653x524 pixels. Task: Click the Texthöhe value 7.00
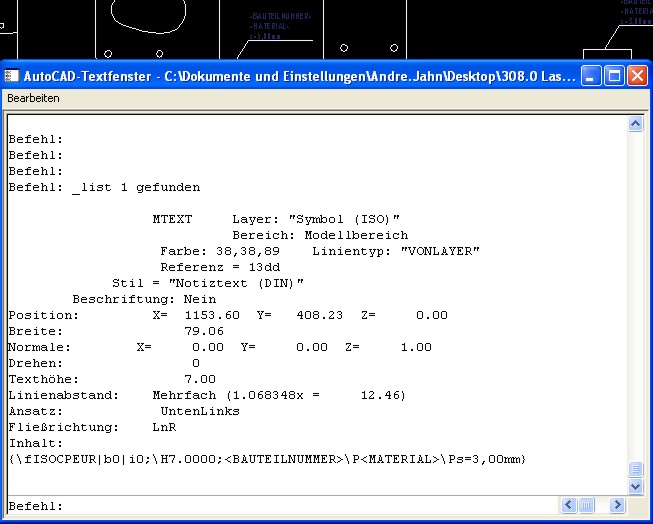pos(200,379)
